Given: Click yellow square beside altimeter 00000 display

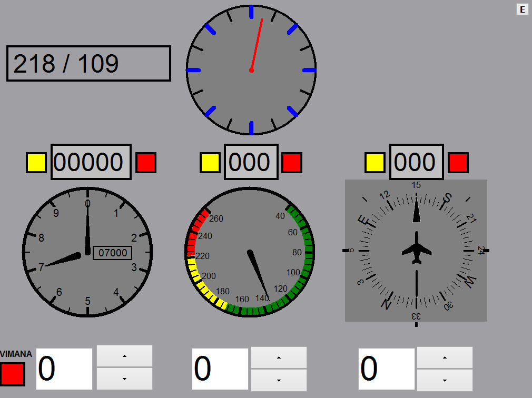Looking at the screenshot, I should [x=36, y=163].
